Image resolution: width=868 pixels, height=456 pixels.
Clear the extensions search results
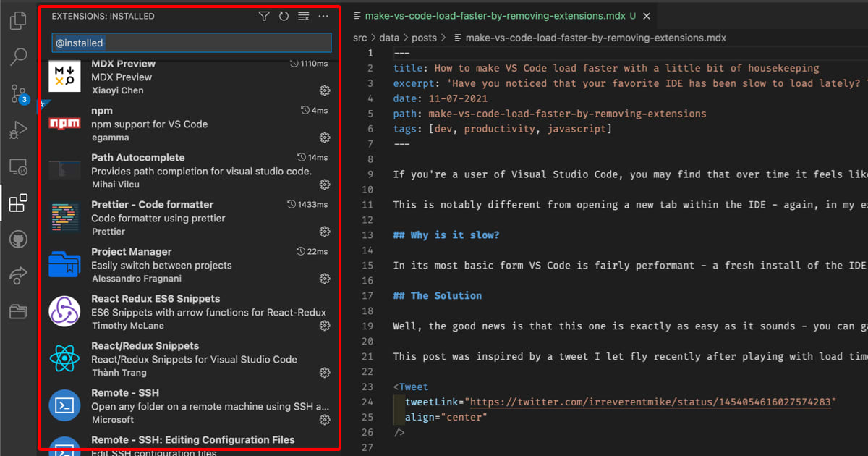pyautogui.click(x=303, y=16)
